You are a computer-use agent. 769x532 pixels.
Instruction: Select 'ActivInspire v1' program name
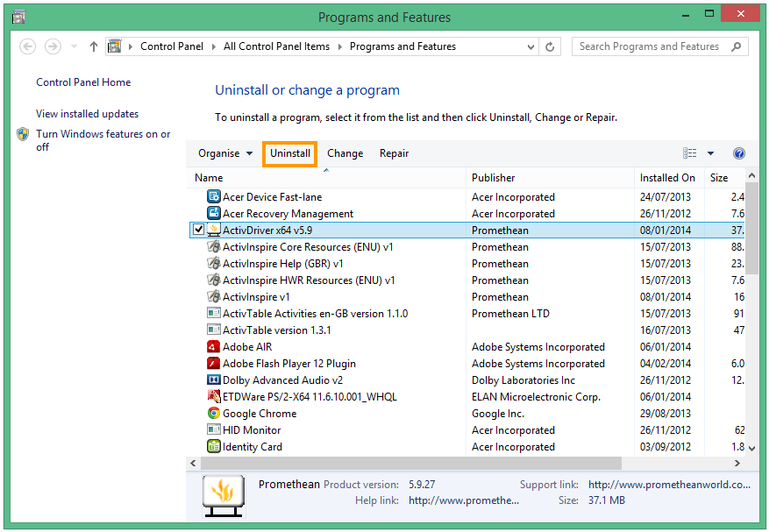[x=256, y=297]
